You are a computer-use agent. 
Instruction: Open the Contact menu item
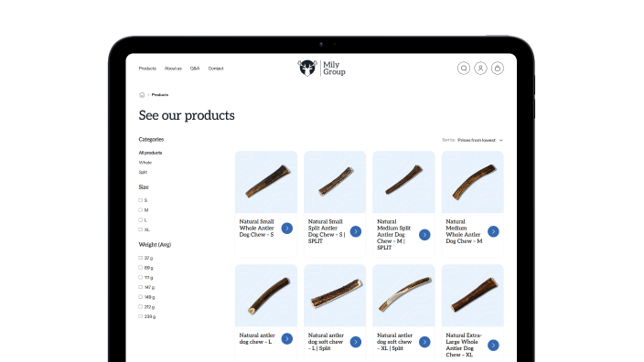pos(216,69)
